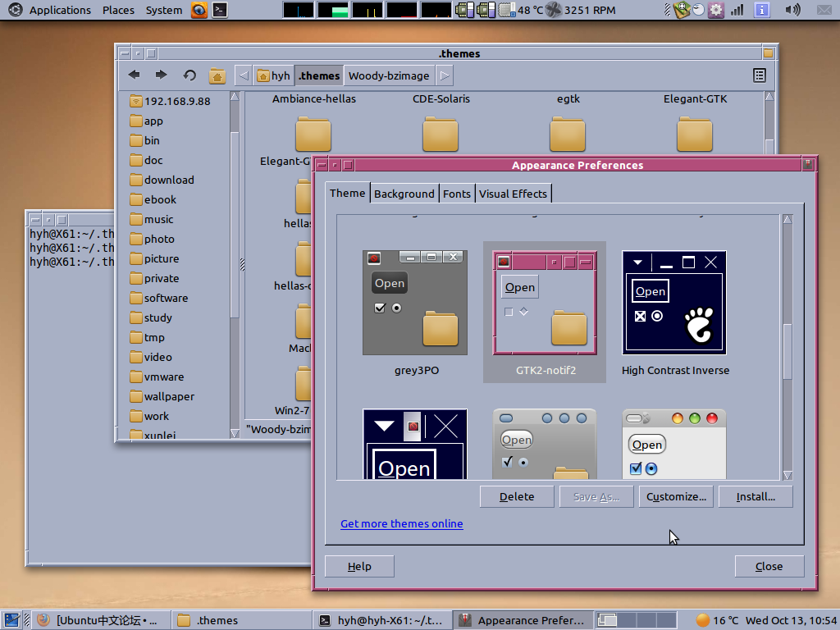Open the mail indicator envelope
The image size is (840, 630).
click(x=825, y=10)
